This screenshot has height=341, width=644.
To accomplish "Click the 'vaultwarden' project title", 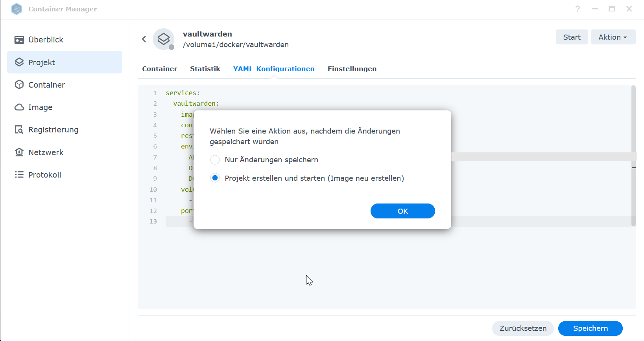I will [207, 34].
